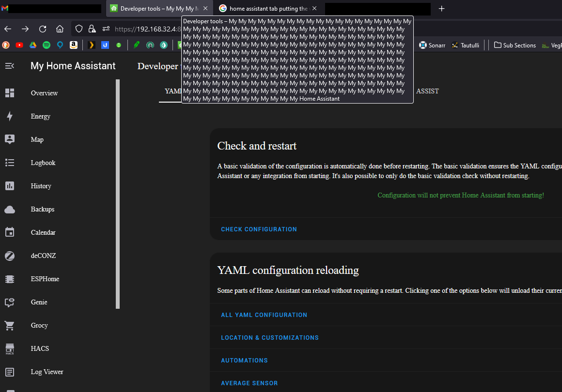
Task: Open the Sub Sections bookmark folder
Action: tap(515, 45)
